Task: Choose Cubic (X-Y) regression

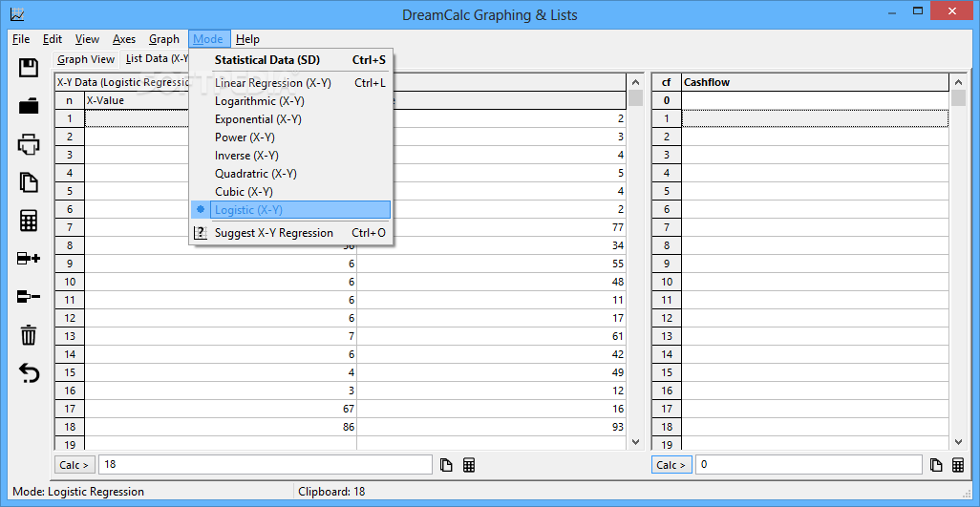Action: click(x=291, y=191)
